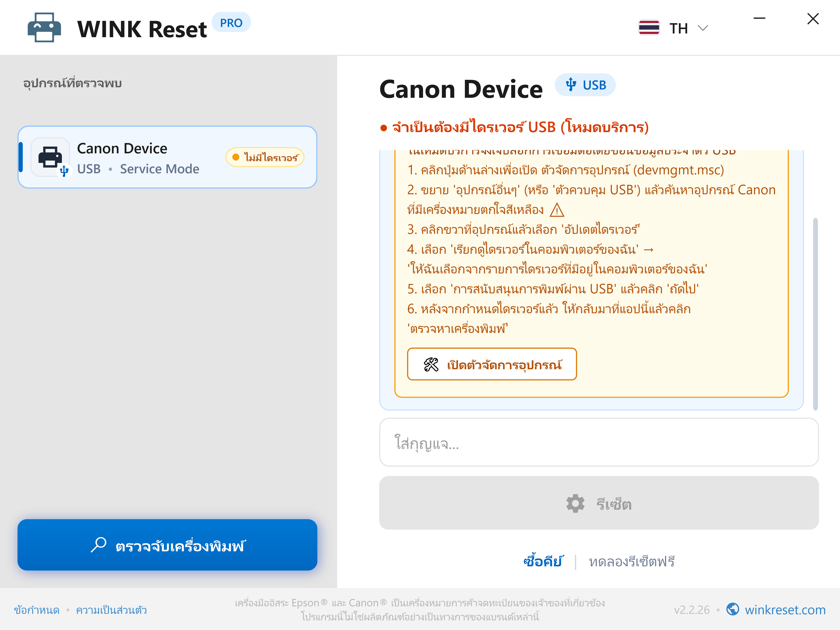Click the Service Mode label text
The height and width of the screenshot is (630, 840).
159,169
